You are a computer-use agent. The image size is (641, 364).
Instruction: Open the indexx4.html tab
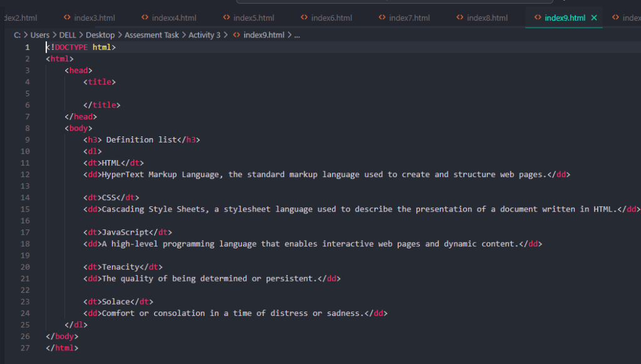point(173,18)
